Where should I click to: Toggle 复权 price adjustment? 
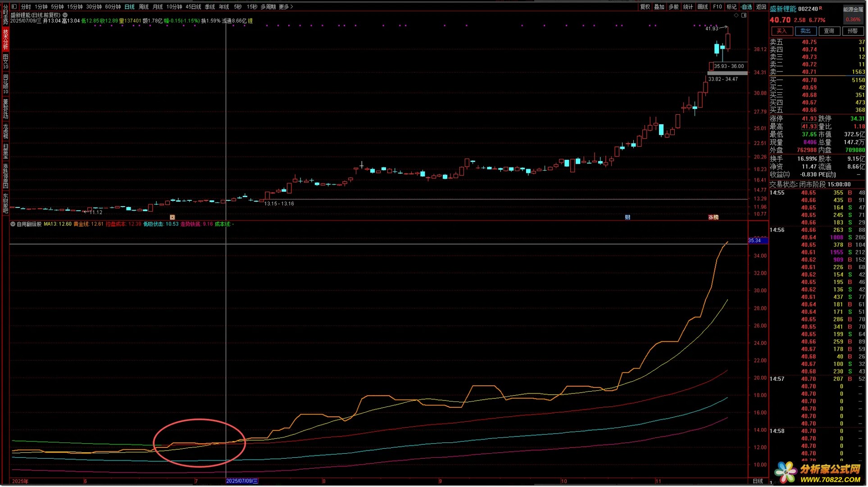645,7
